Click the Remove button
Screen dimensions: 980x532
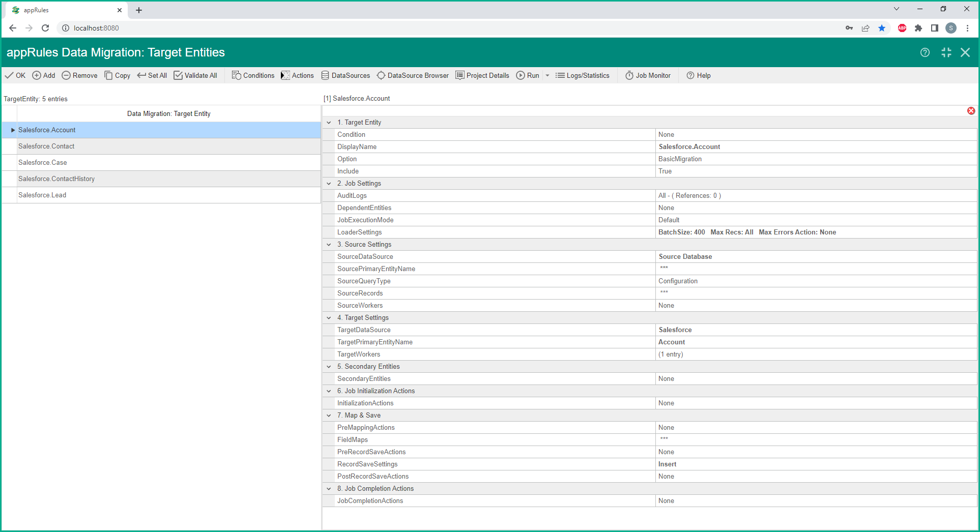[79, 75]
